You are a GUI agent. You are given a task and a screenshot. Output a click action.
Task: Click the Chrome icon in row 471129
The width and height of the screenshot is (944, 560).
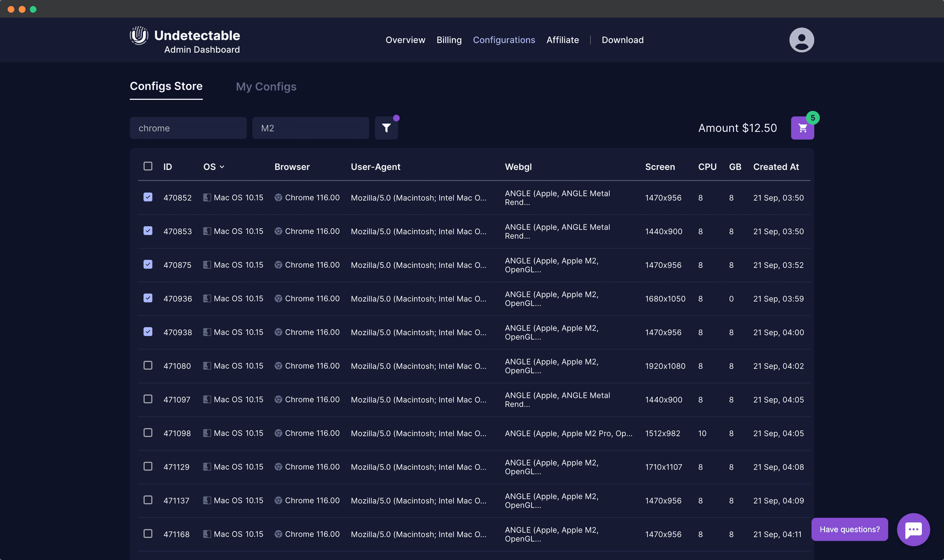coord(278,467)
